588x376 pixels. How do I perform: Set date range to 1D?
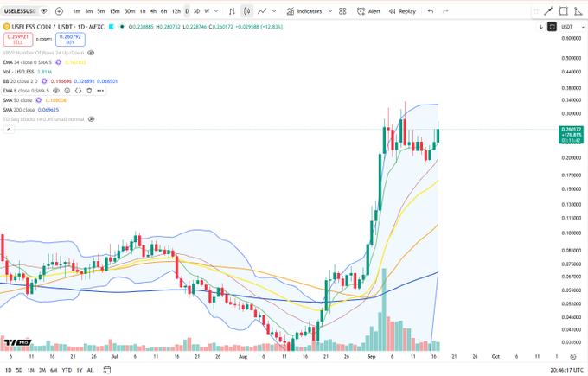(x=9, y=370)
